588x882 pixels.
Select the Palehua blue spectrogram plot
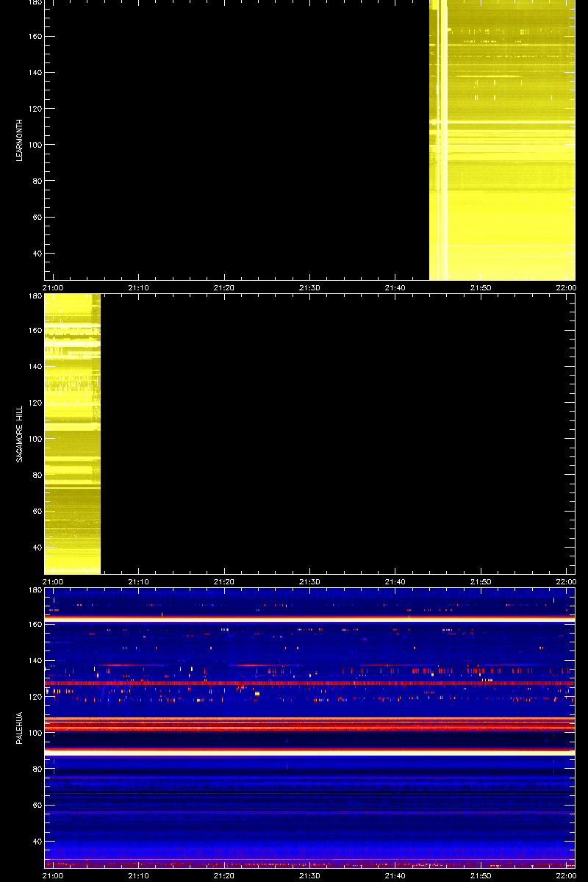point(309,728)
